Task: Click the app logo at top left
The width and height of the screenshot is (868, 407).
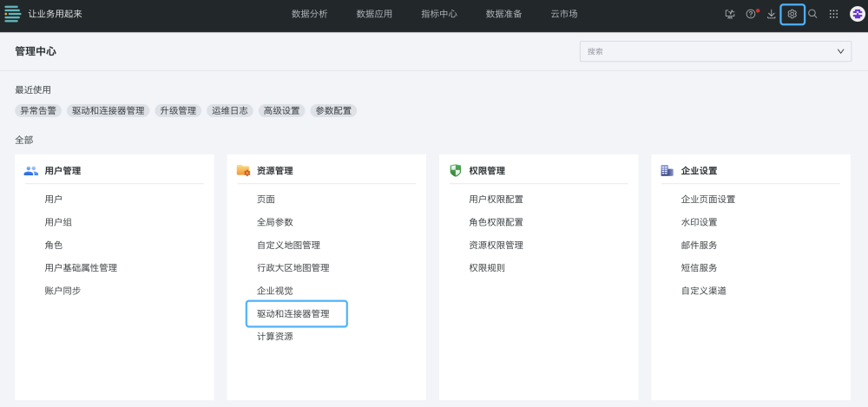Action: (12, 14)
